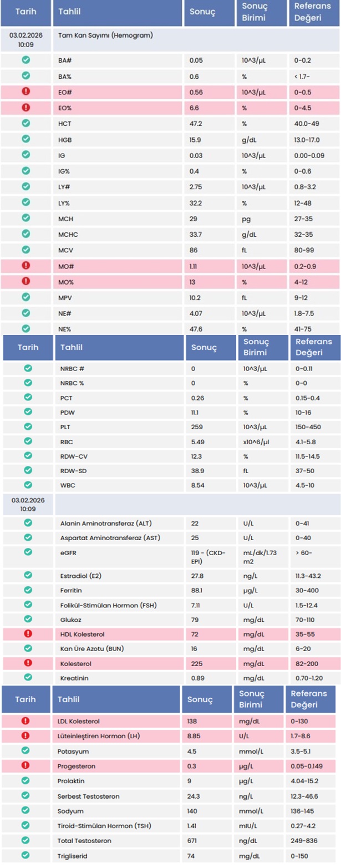Click the green check icon next to WBC
Image resolution: width=341 pixels, height=868 pixels.
(28, 485)
